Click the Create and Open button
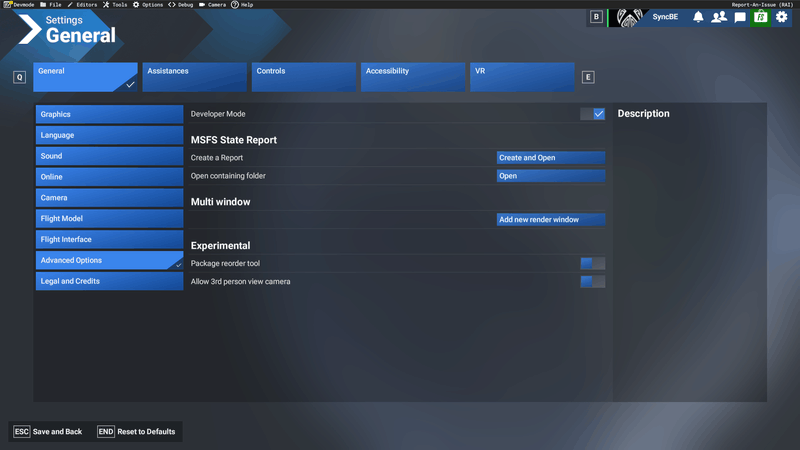The image size is (800, 450). 551,158
